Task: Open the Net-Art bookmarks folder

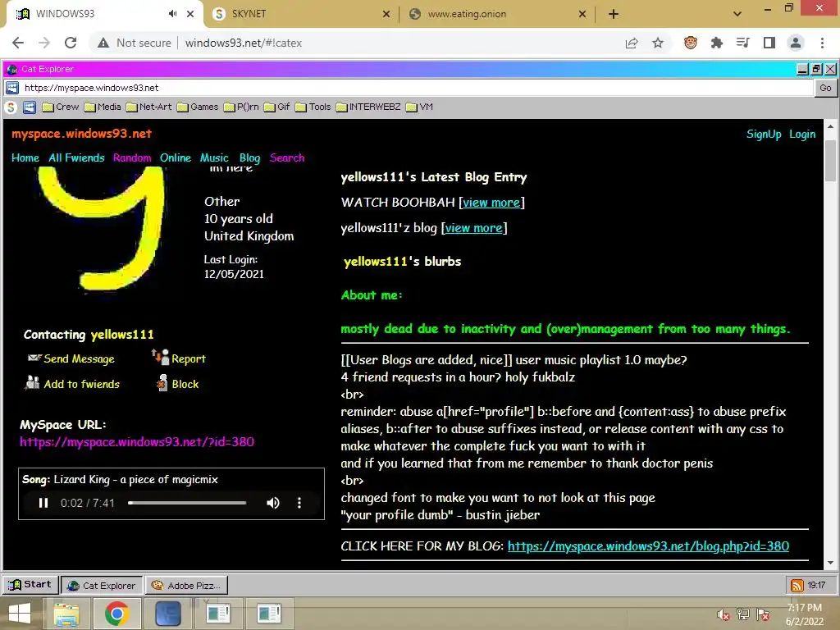Action: (149, 107)
